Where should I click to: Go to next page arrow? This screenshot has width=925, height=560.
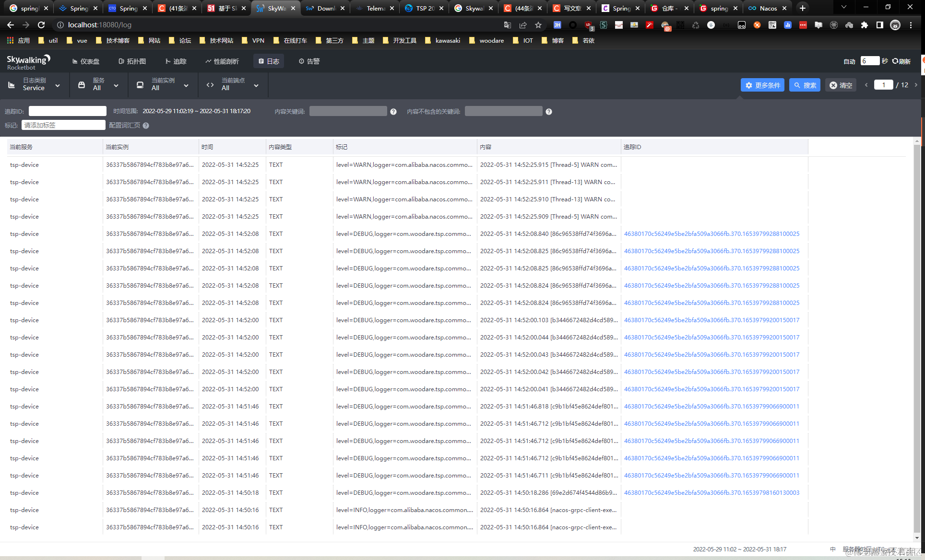coord(916,85)
